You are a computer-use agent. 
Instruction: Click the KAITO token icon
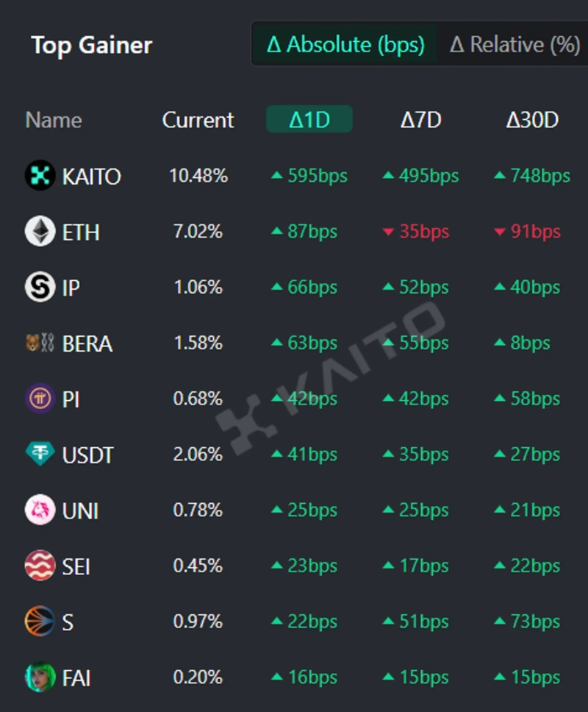coord(40,176)
